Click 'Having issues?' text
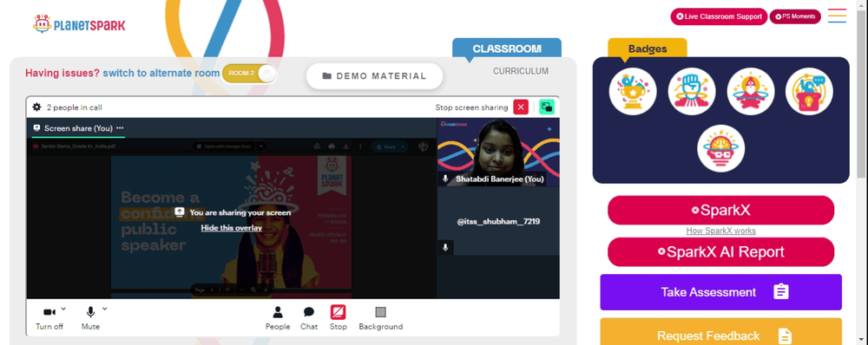Screen dimensions: 868x345 click(62, 73)
